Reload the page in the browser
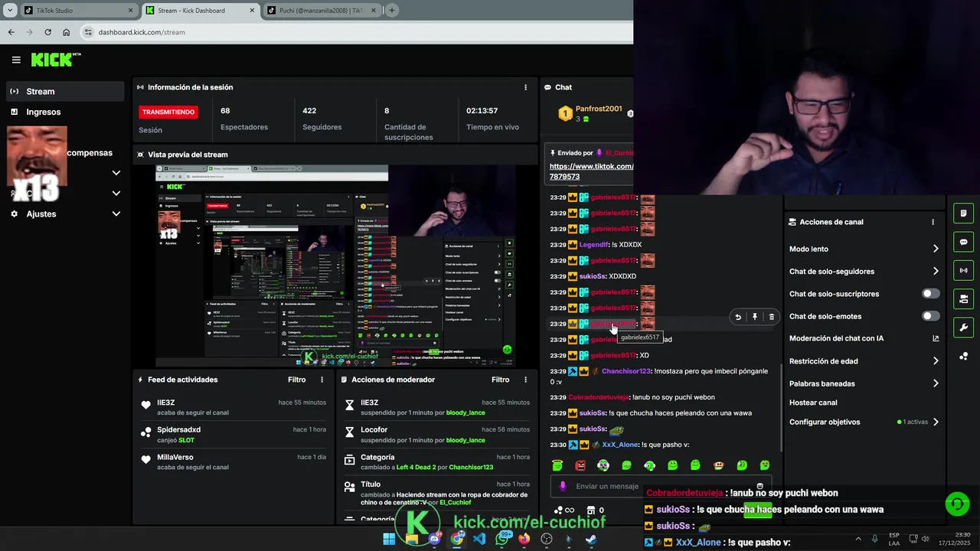 click(47, 32)
